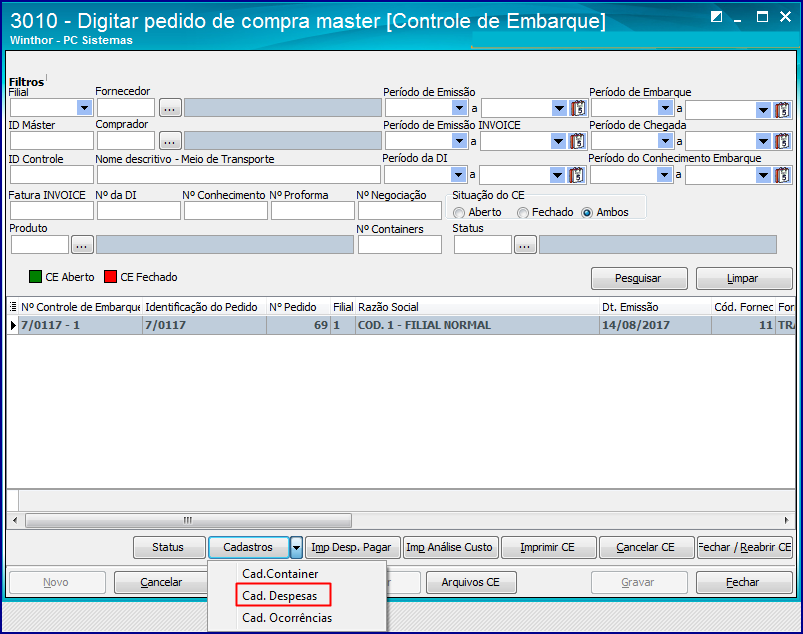Click the Produto lookup ellipsis button
Image resolution: width=803 pixels, height=634 pixels.
[x=82, y=245]
